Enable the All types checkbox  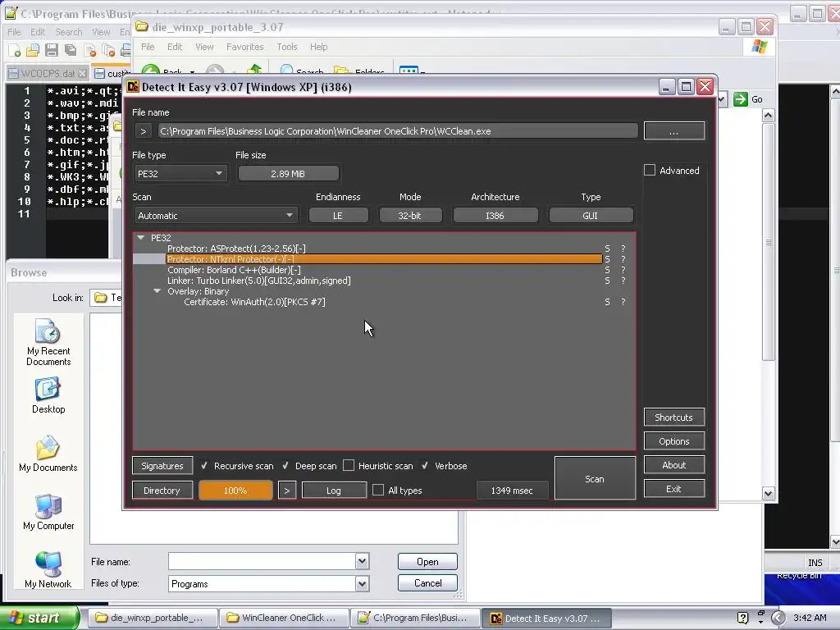(378, 491)
